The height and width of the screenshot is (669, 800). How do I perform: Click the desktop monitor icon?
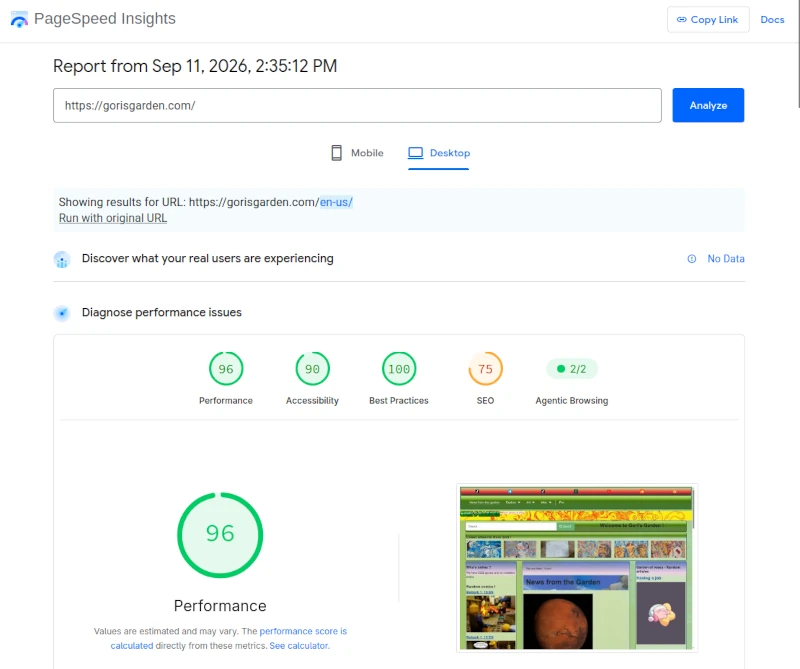click(415, 153)
